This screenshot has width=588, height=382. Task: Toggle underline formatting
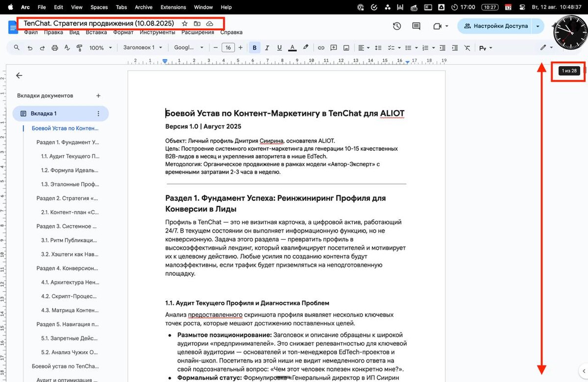279,48
